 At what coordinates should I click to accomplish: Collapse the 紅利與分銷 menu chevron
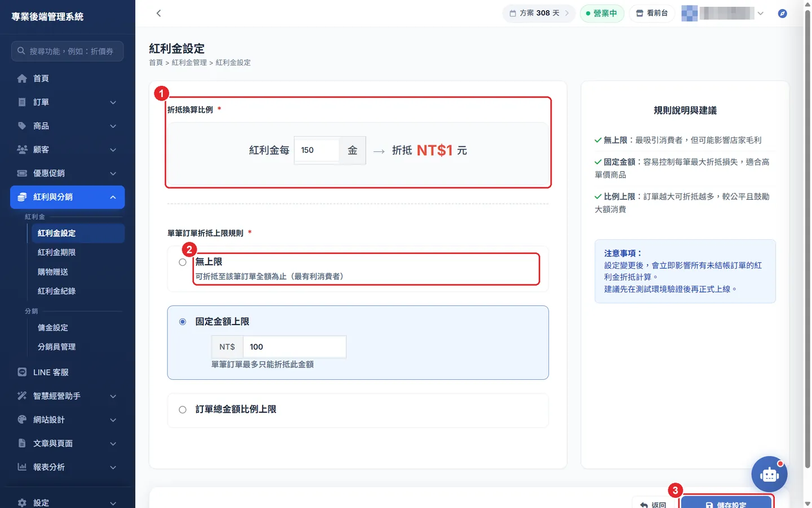[113, 197]
